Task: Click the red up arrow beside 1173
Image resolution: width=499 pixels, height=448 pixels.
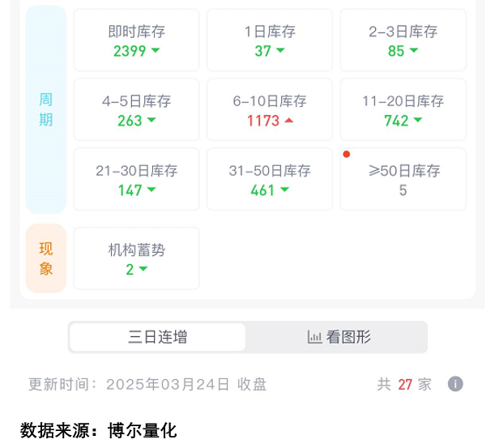Action: 288,120
